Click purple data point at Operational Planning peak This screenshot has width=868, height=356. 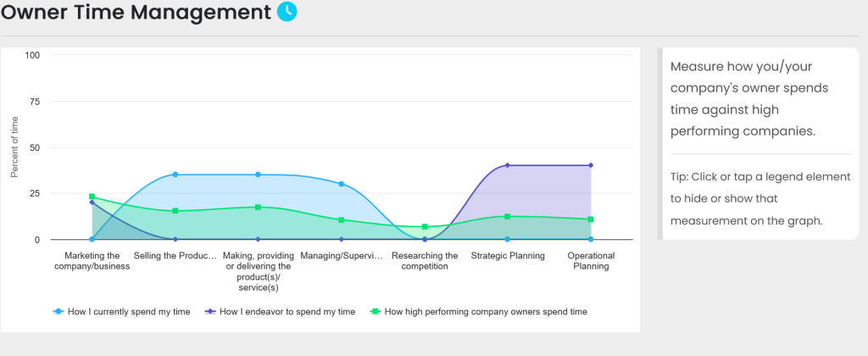tap(590, 165)
